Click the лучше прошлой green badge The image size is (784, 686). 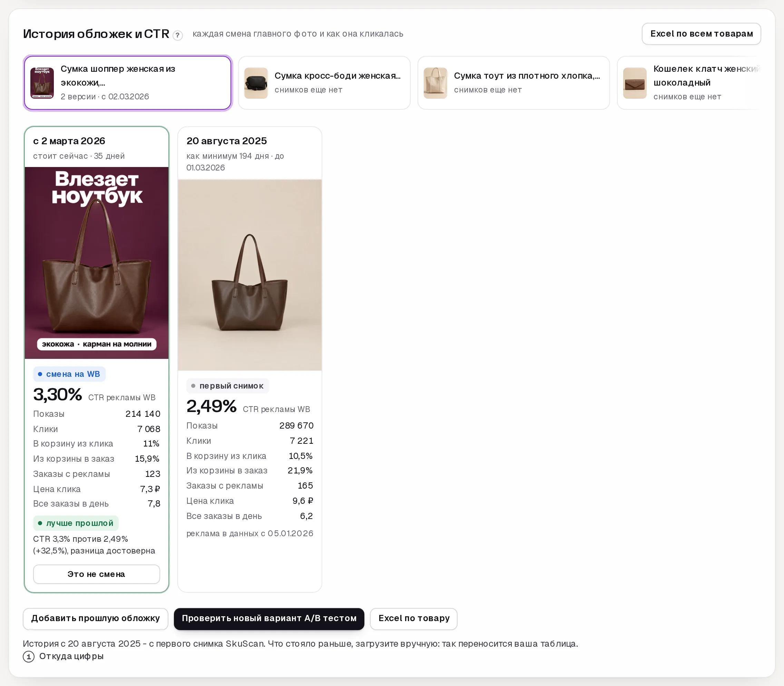click(76, 523)
